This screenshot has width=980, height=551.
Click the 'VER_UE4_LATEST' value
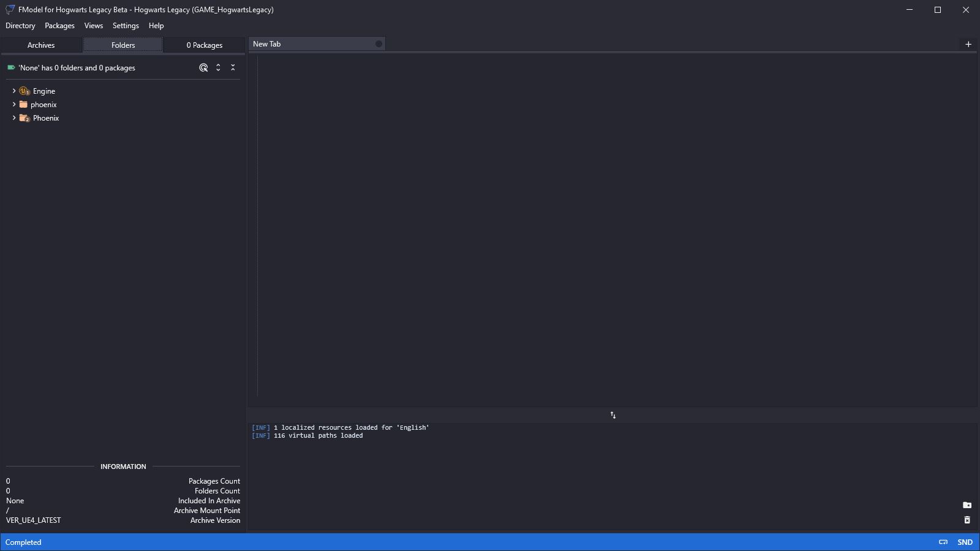click(x=34, y=520)
